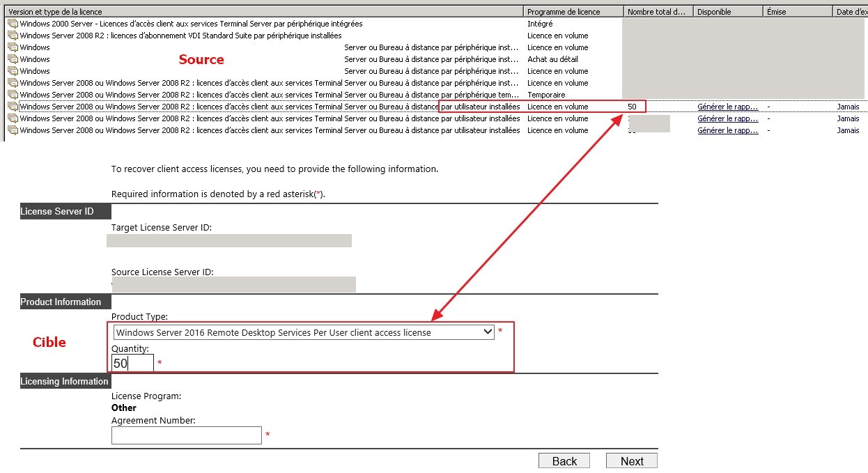Screen dimensions: 868x473
Task: Click inside the Quantity field
Action: click(x=132, y=362)
